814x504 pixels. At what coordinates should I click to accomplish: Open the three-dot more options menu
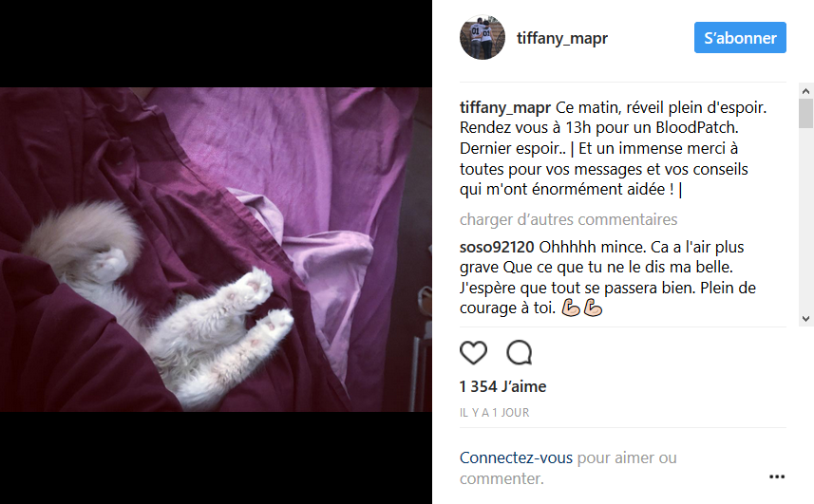[x=777, y=476]
